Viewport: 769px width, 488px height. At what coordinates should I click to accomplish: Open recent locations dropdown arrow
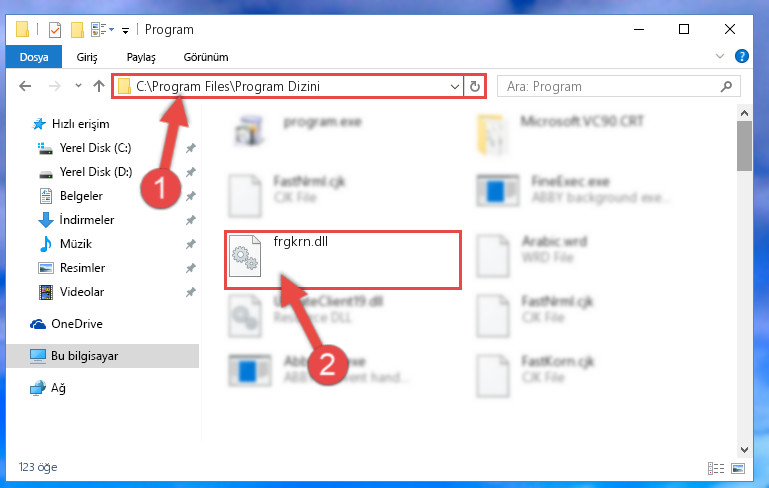click(x=78, y=86)
